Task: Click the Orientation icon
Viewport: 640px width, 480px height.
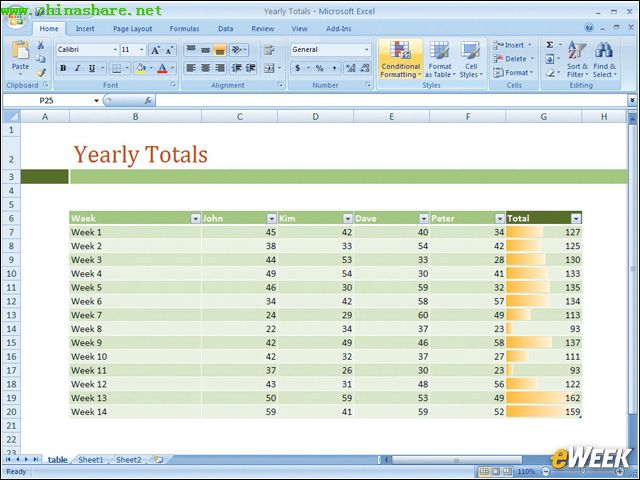Action: pyautogui.click(x=237, y=50)
